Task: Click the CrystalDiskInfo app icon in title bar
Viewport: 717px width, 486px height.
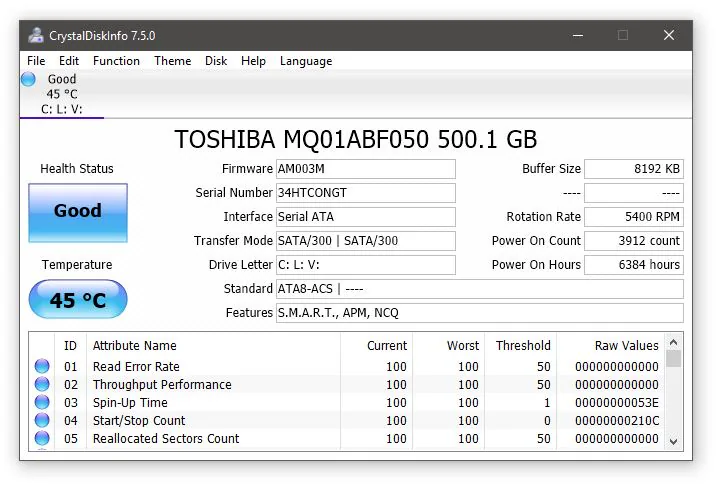Action: click(36, 35)
